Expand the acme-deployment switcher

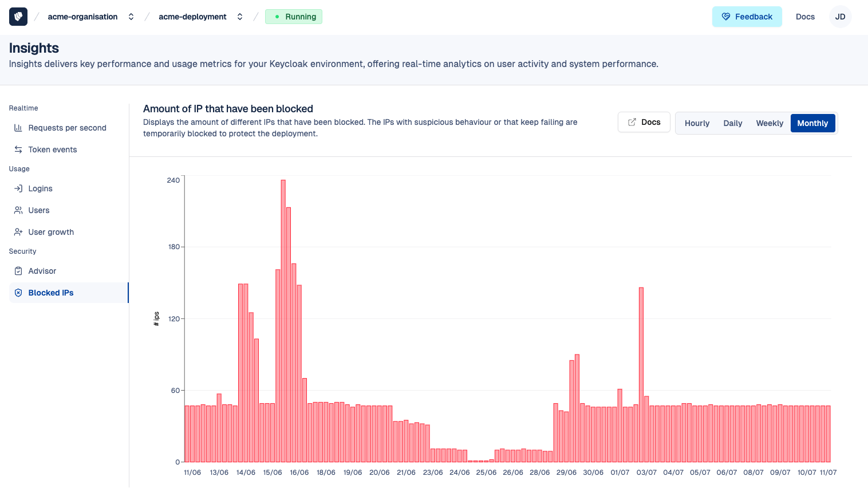(x=240, y=17)
